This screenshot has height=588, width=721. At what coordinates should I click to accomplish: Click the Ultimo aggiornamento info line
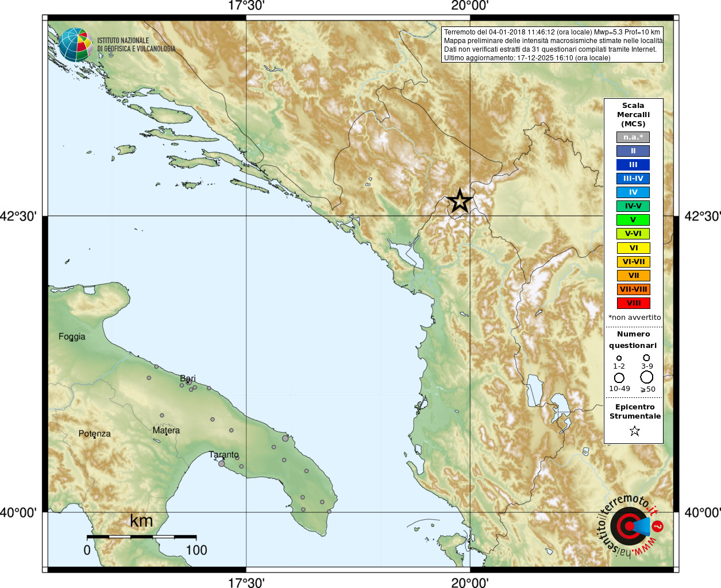click(527, 58)
